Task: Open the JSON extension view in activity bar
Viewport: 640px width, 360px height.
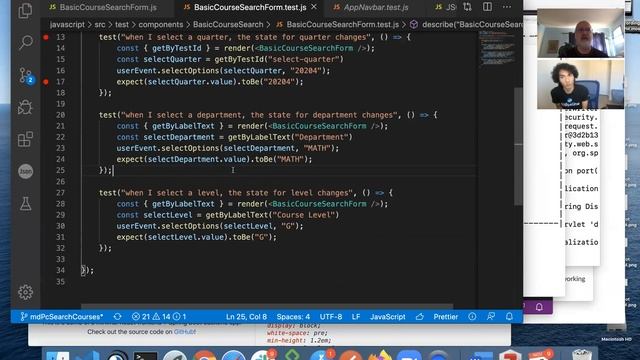Action: tap(25, 171)
